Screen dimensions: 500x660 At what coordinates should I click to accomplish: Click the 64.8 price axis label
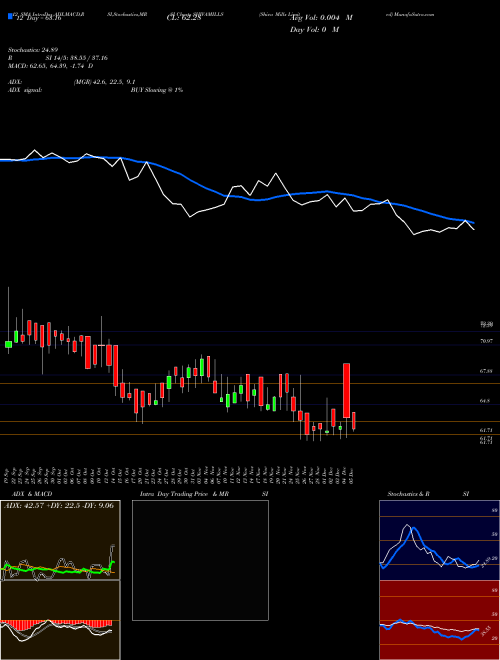pos(485,401)
